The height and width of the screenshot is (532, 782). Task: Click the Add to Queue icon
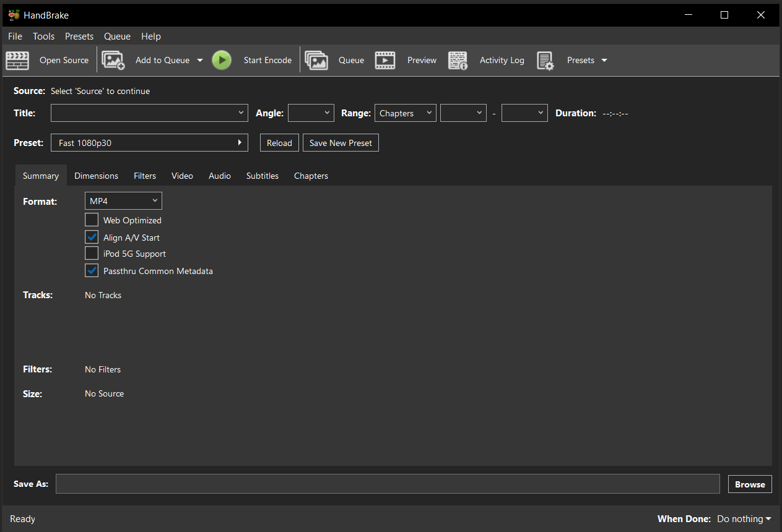[x=113, y=60]
